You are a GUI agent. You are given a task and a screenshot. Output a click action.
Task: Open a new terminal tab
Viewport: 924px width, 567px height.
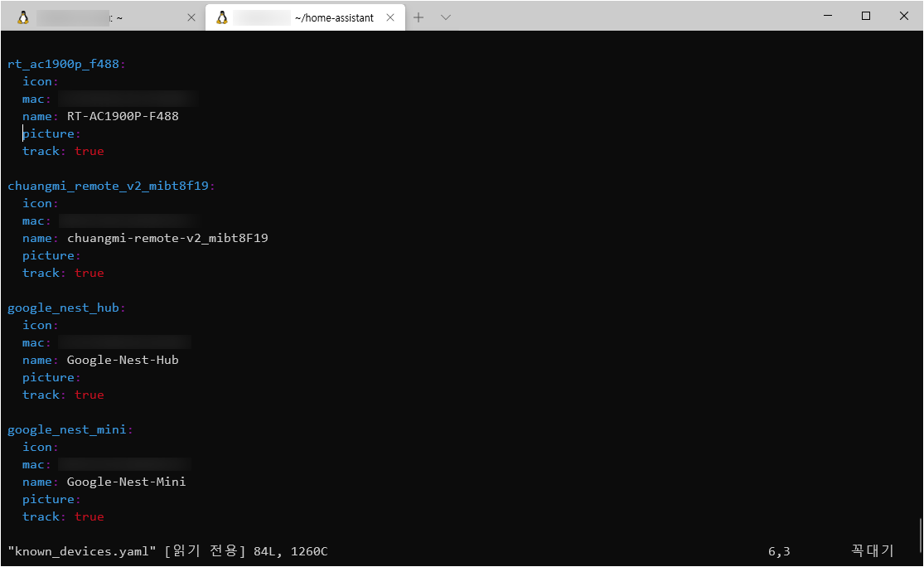(x=418, y=17)
